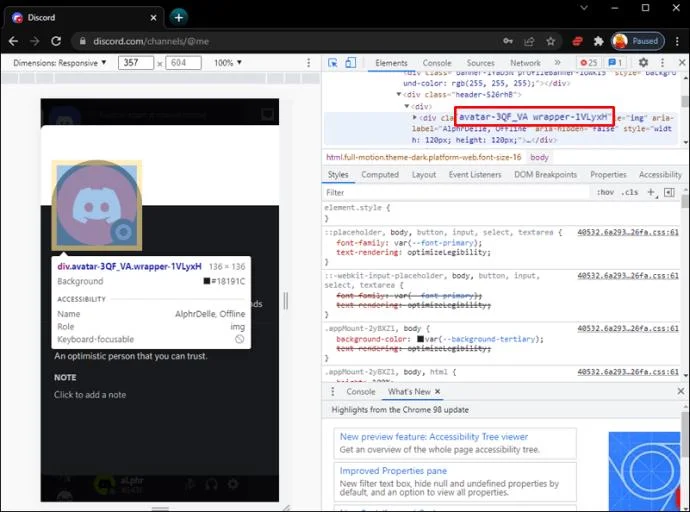The image size is (690, 512).
Task: Open the Properties tab
Action: [x=608, y=175]
